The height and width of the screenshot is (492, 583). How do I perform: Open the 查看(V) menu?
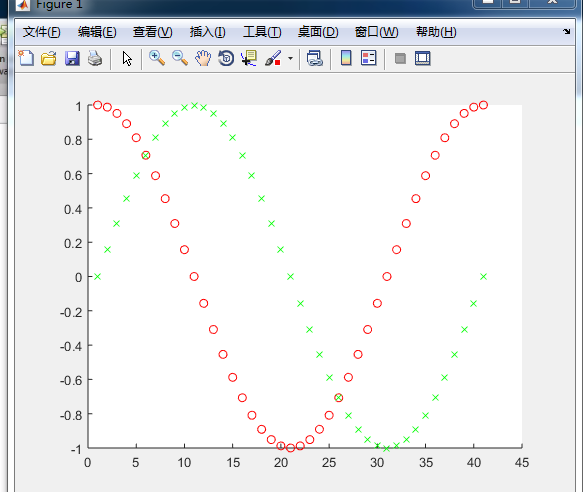pos(152,32)
